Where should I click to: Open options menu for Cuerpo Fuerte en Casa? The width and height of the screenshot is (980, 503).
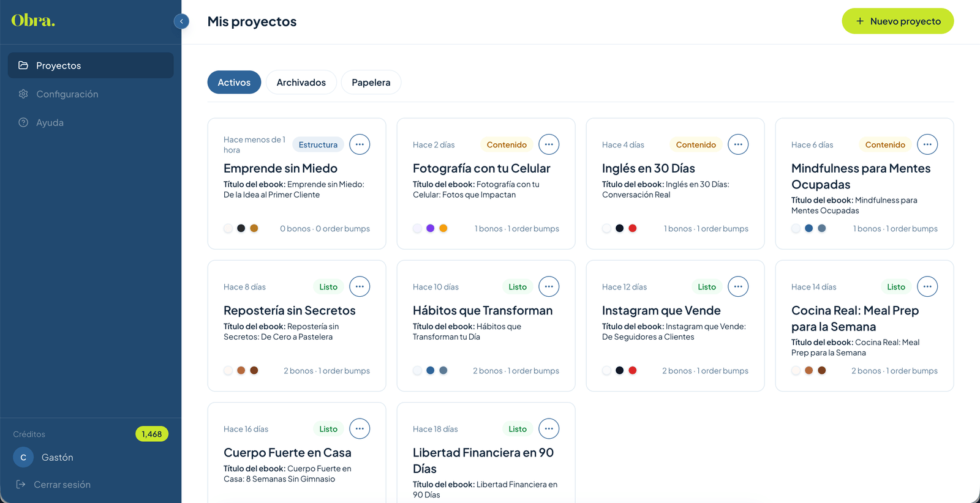(360, 428)
